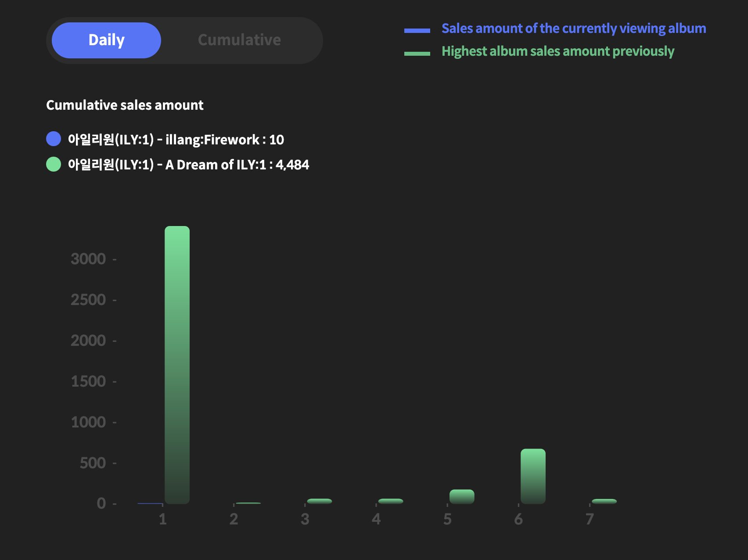The height and width of the screenshot is (560, 748).
Task: Toggle the illang:Firework series via its legend entry
Action: coord(176,139)
